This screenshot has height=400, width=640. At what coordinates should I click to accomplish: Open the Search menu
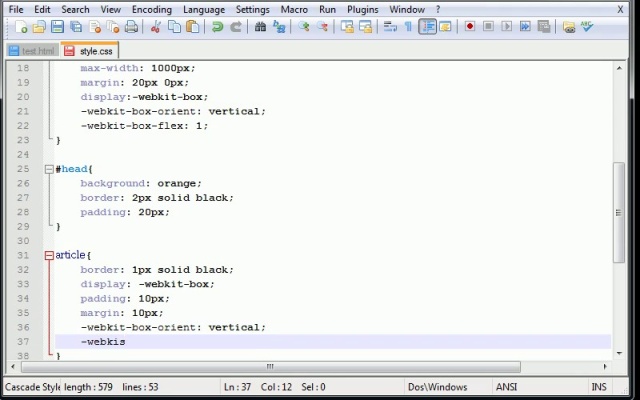pyautogui.click(x=75, y=9)
